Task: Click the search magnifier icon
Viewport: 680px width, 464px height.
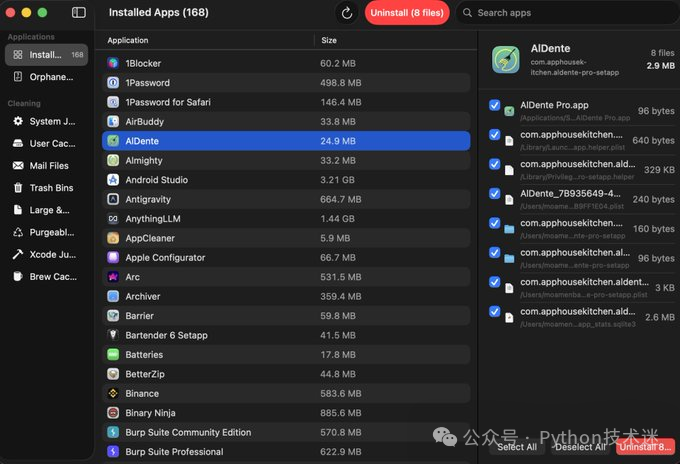Action: (467, 13)
